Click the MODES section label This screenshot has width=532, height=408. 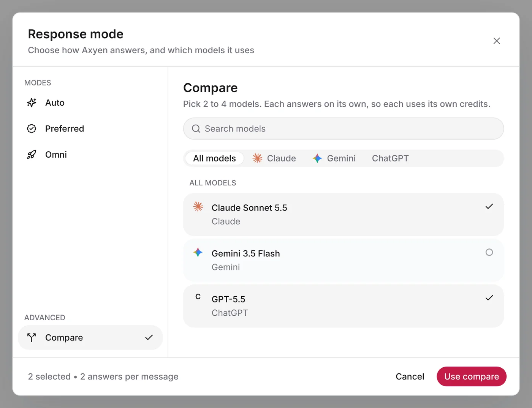click(x=38, y=83)
